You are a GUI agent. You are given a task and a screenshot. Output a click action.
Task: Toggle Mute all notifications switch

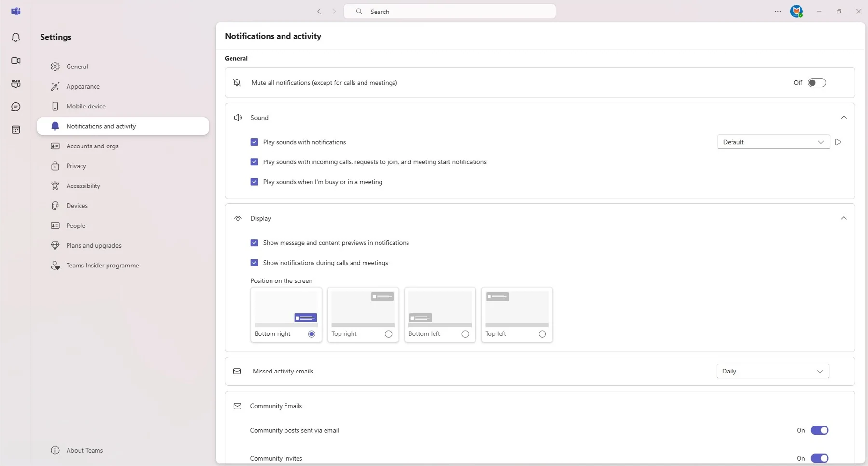pyautogui.click(x=817, y=83)
